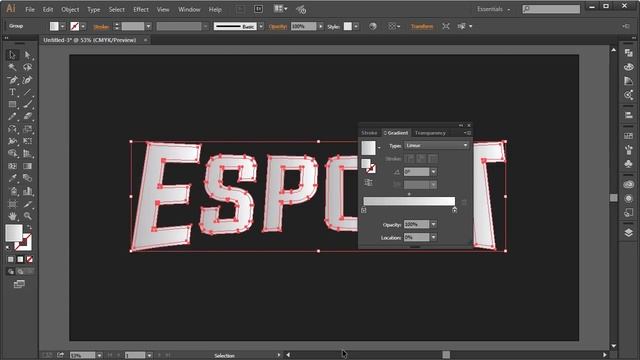Image resolution: width=640 pixels, height=360 pixels.
Task: Select the Scale tool
Action: point(27,129)
